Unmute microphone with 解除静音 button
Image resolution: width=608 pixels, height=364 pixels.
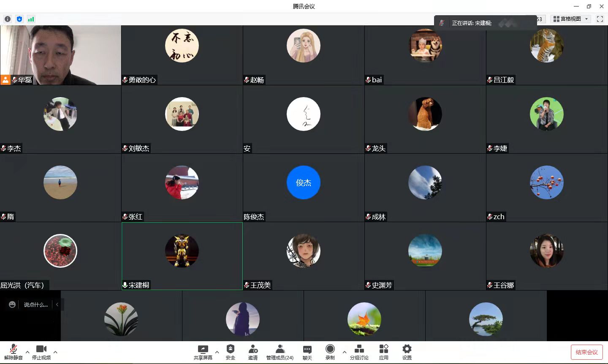13,351
